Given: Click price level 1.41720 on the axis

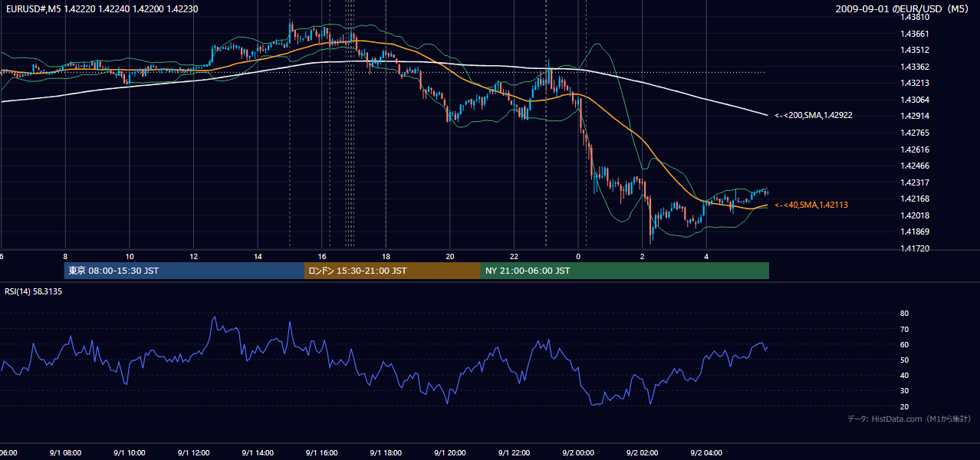Looking at the screenshot, I should [x=916, y=248].
